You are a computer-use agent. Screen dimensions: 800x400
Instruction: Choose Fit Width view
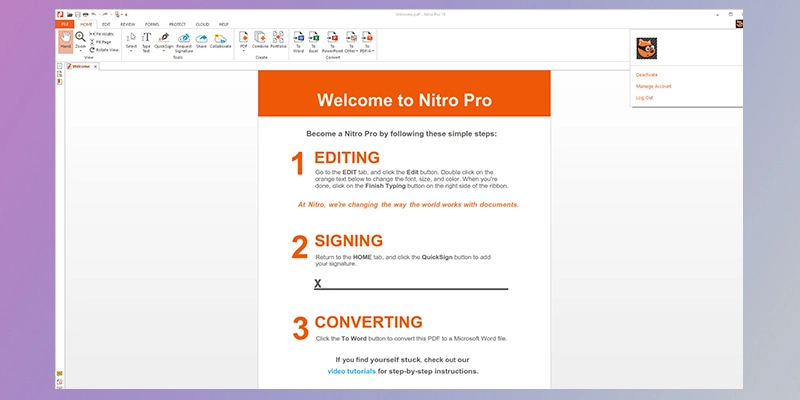point(102,34)
